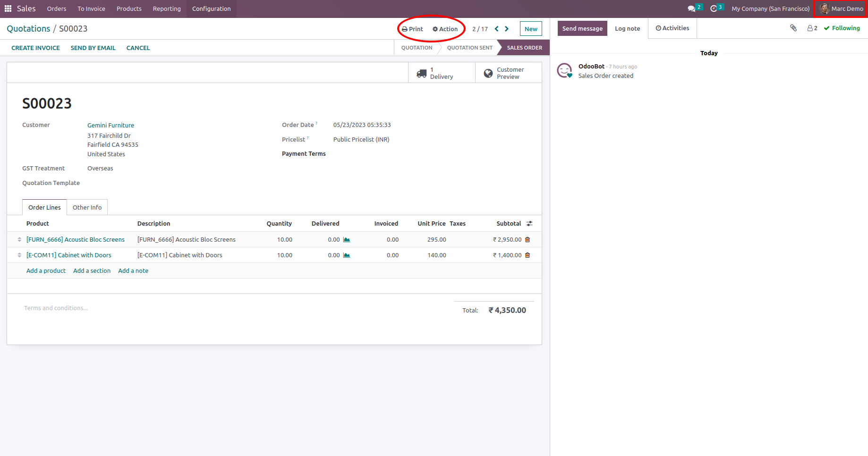This screenshot has width=868, height=456.
Task: Switch to the Other Info tab
Action: [x=87, y=207]
